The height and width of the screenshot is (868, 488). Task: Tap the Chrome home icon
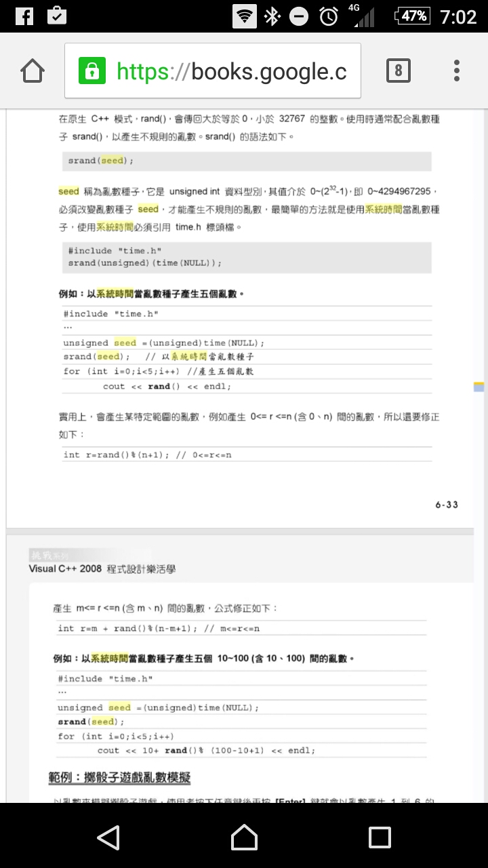click(33, 71)
